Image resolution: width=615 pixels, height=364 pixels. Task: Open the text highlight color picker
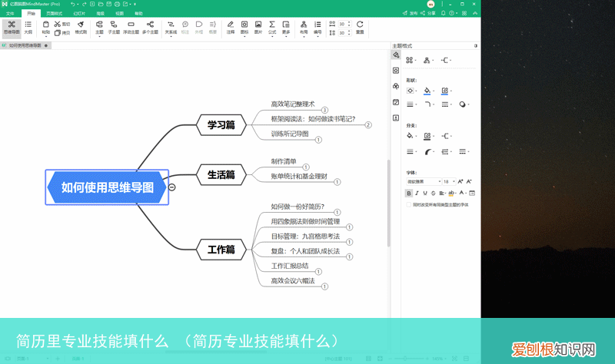pyautogui.click(x=452, y=194)
